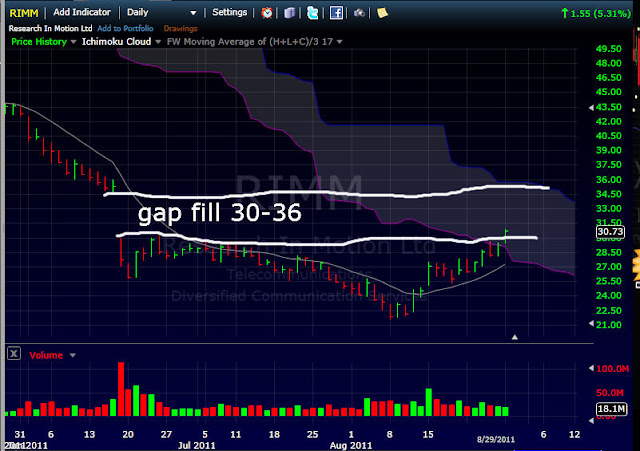Open the yellow sticky note icon

pos(382,13)
